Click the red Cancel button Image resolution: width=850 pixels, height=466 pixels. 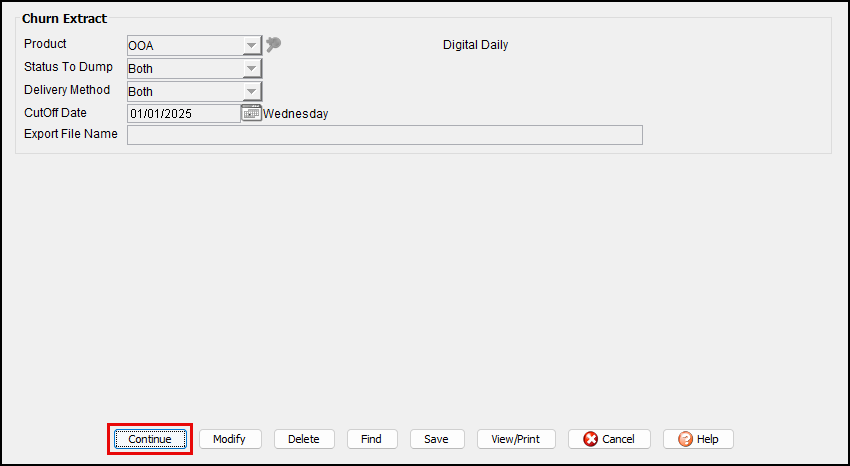tap(609, 439)
